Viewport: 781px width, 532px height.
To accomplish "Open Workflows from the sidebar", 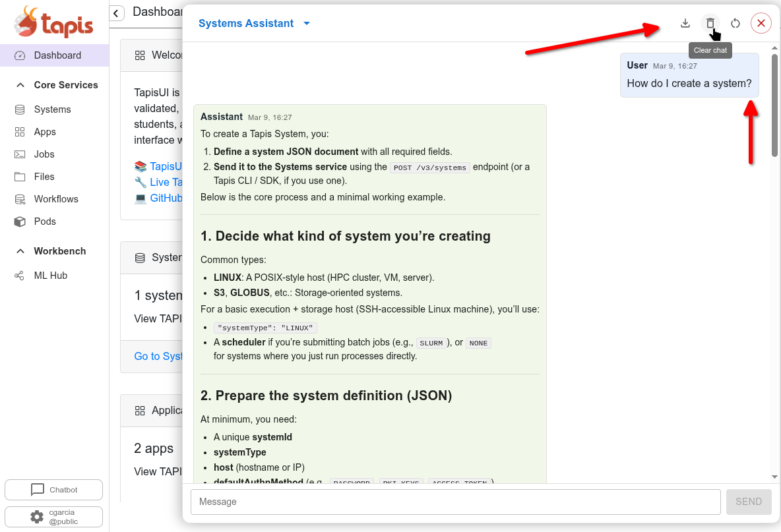I will tap(56, 199).
